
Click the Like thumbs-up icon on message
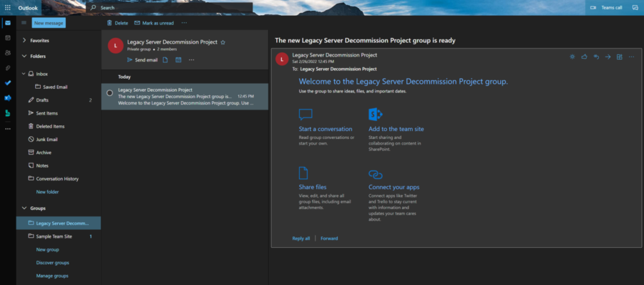(x=584, y=57)
